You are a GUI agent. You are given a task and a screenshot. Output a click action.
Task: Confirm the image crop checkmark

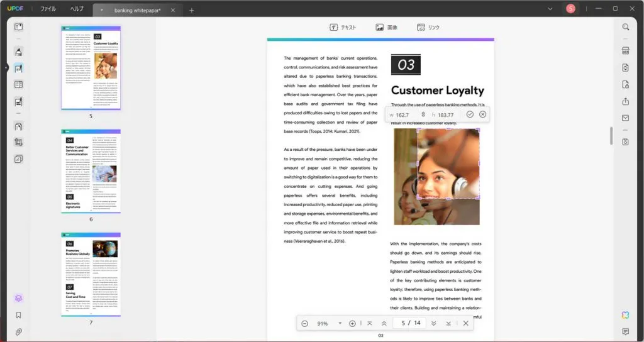click(470, 114)
